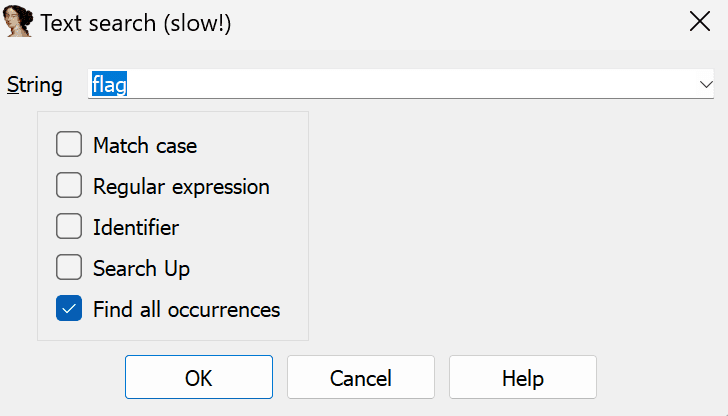Screen dimensions: 728x416
Task: Open Help for text search
Action: pos(523,377)
